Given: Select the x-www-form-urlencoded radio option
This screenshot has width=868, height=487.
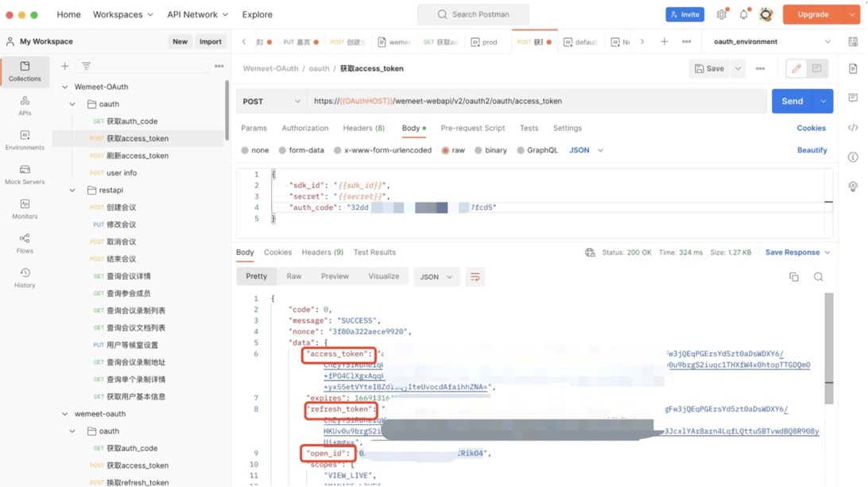Looking at the screenshot, I should (338, 150).
